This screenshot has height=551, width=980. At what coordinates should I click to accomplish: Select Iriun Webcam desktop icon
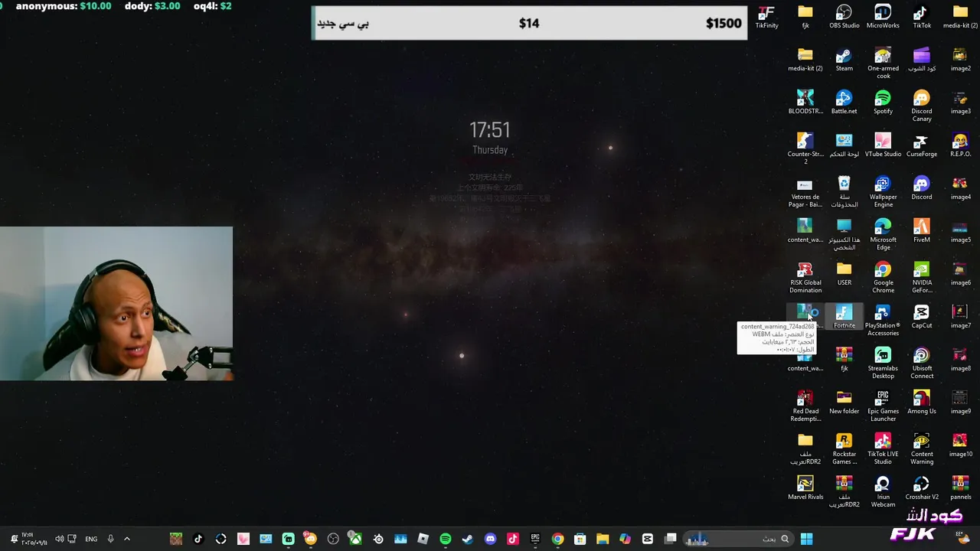click(883, 491)
